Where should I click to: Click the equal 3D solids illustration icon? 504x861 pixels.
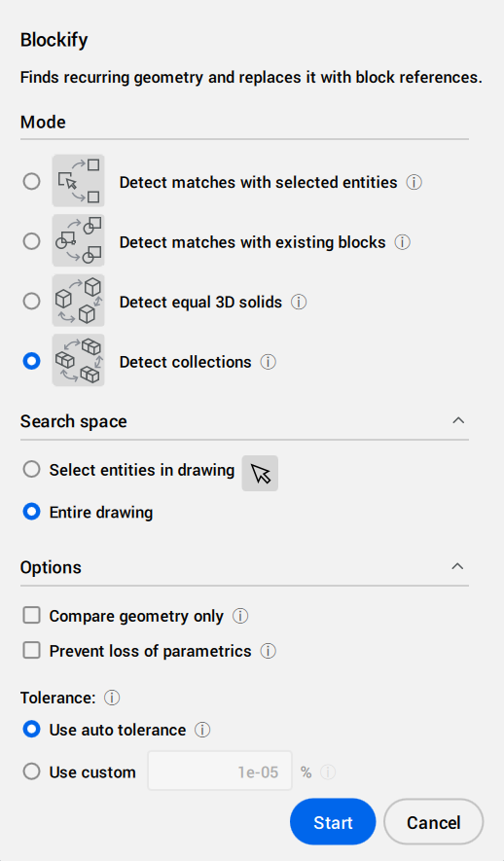(x=79, y=301)
